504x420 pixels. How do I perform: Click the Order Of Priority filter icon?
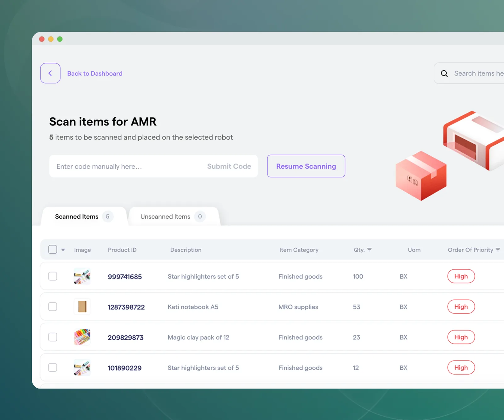(x=498, y=250)
